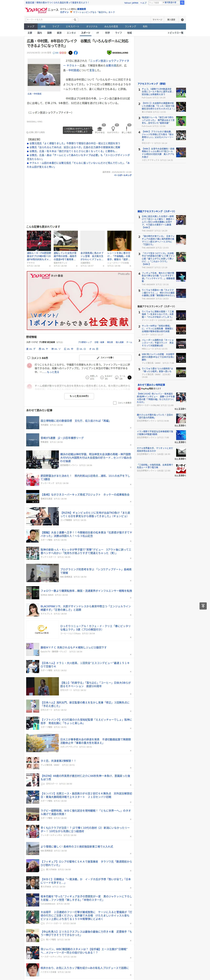Open the ランキング navigation tab

click(130, 27)
